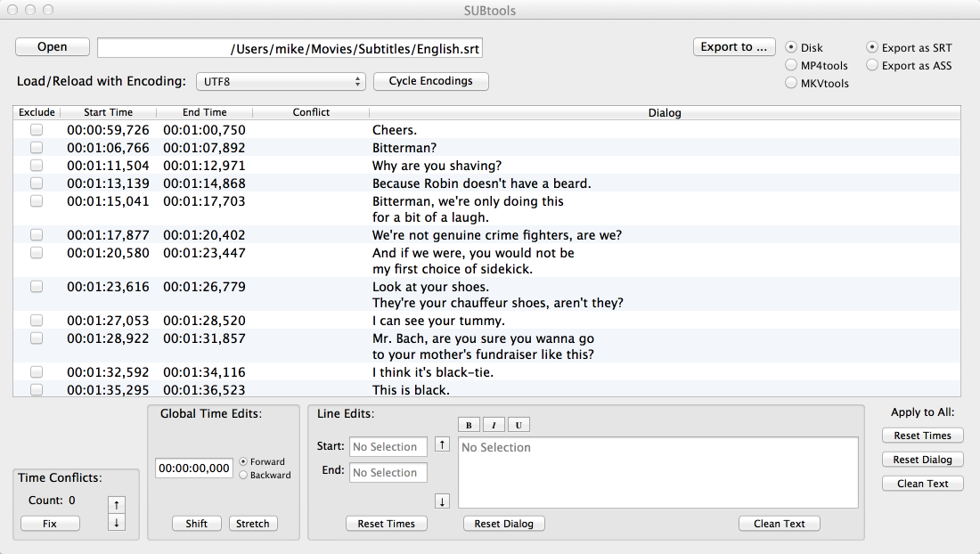Click the Bold formatting button
Image resolution: width=980 pixels, height=554 pixels.
pos(469,425)
